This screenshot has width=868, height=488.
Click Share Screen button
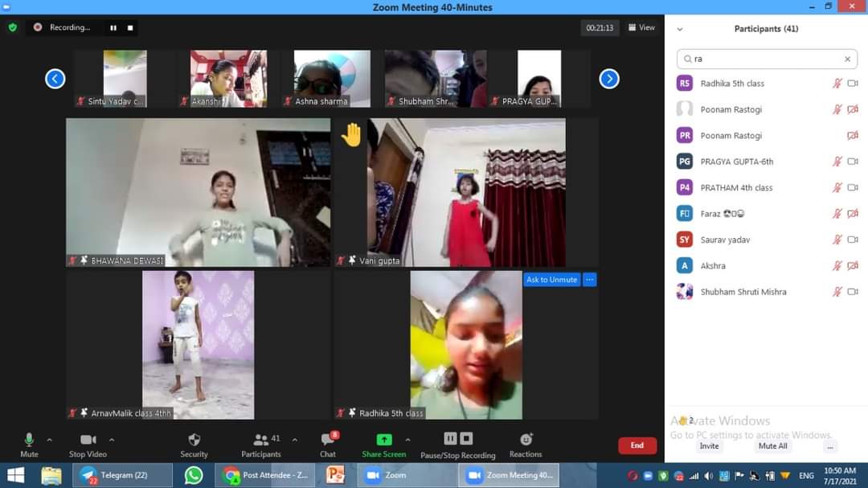pos(383,445)
